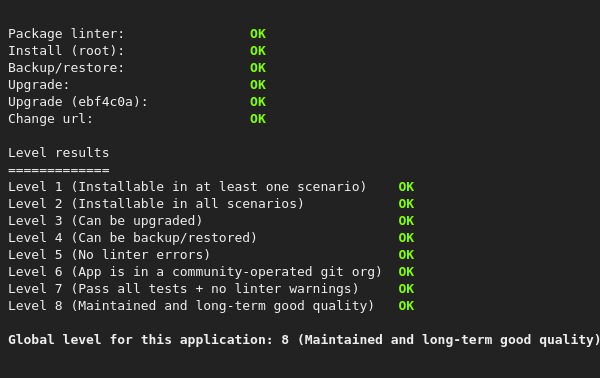Click the Level 5 No linter errors text

tap(109, 255)
